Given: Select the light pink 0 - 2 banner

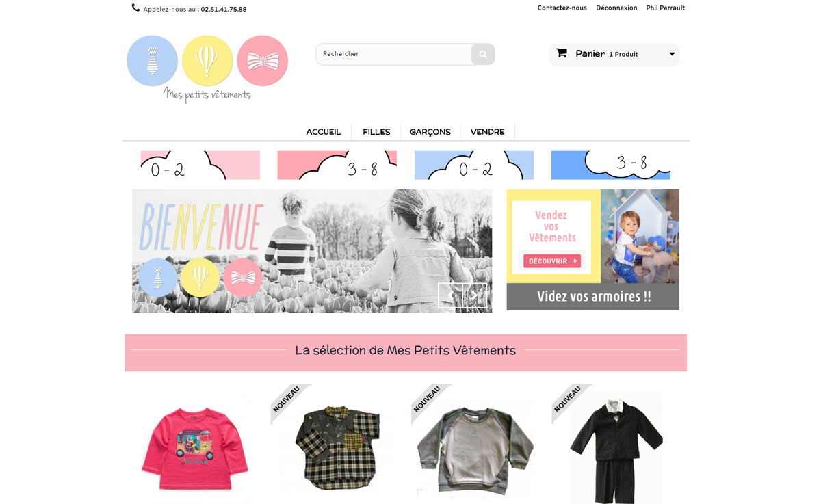Looking at the screenshot, I should [200, 165].
